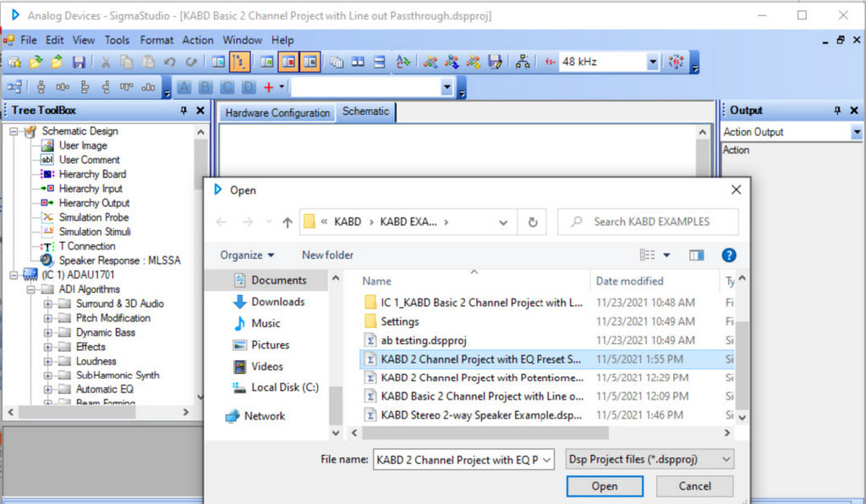Open the 48 kHz sample rate dropdown
The image size is (866, 504).
point(652,62)
